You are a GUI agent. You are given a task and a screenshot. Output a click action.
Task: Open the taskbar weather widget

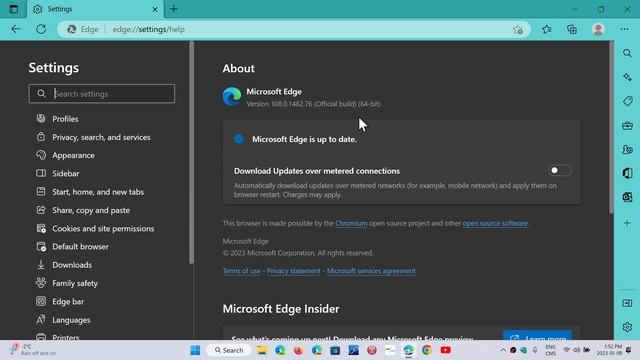point(33,350)
